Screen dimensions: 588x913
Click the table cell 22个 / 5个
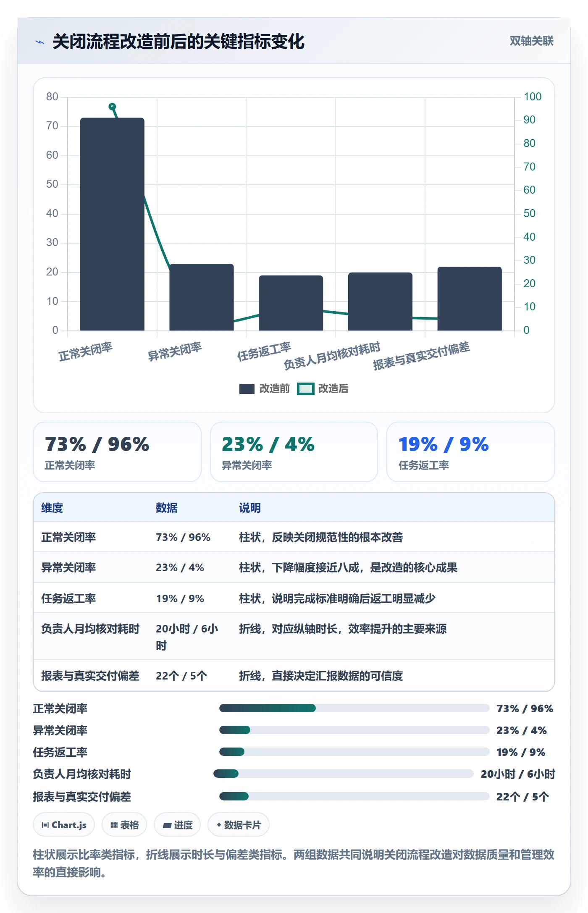pyautogui.click(x=181, y=676)
